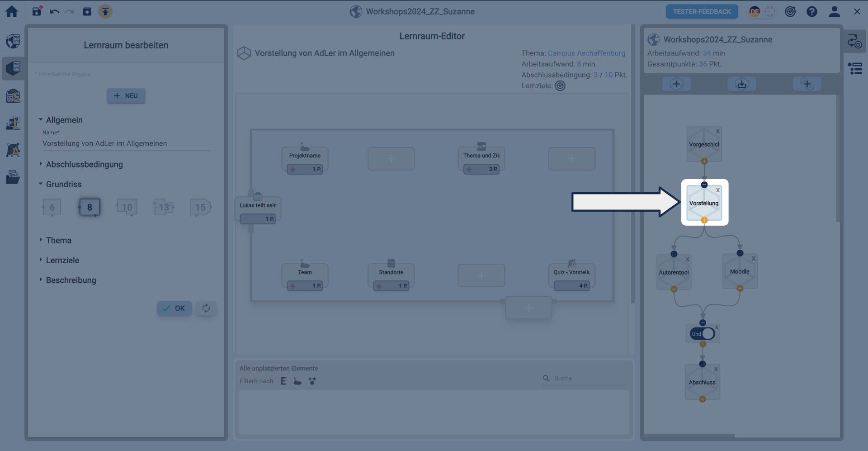Collapse the Grundriss section
The height and width of the screenshot is (451, 868).
tap(63, 184)
